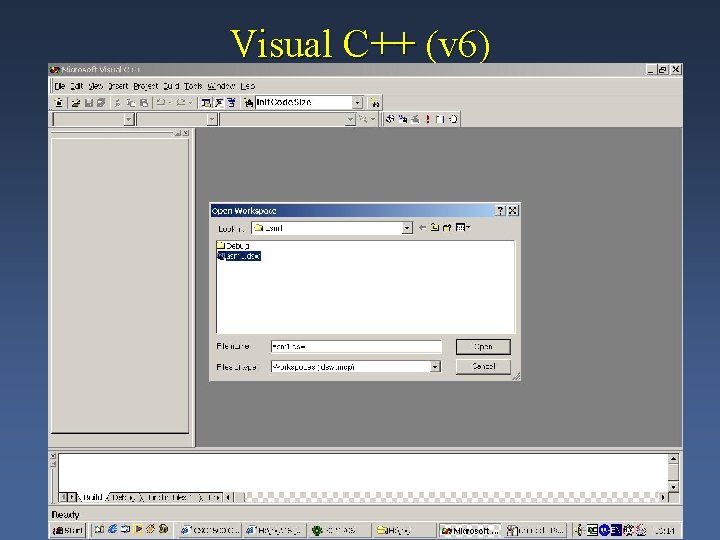Click the New Text File toolbar icon

click(x=59, y=103)
